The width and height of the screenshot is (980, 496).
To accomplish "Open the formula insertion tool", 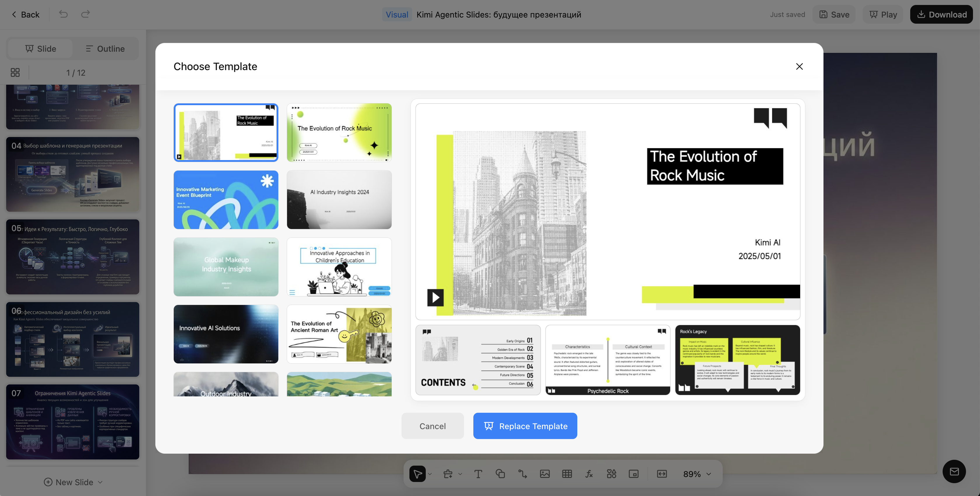I will pos(589,474).
